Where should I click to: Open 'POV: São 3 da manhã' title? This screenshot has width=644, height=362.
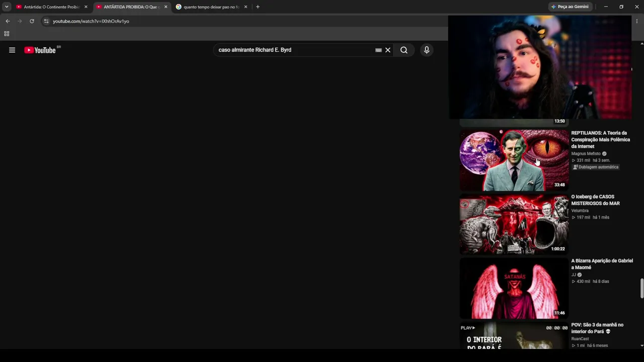[x=597, y=328]
